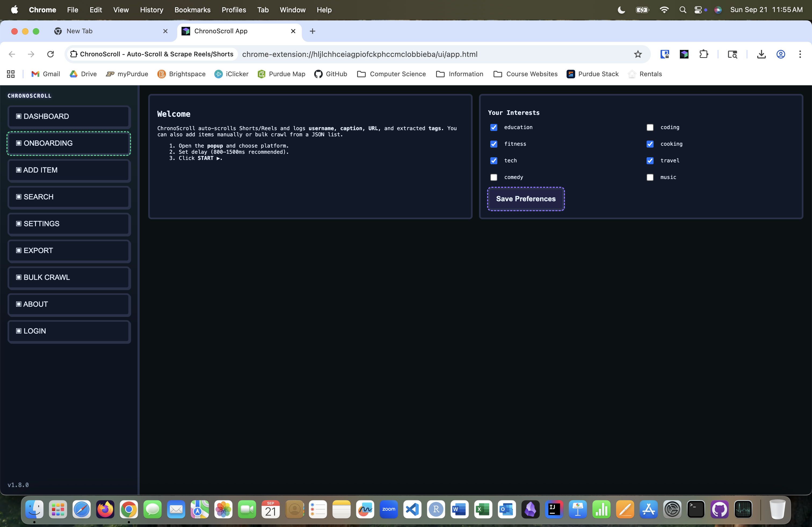Reload the ChronoScroll App page
812x527 pixels.
point(50,54)
